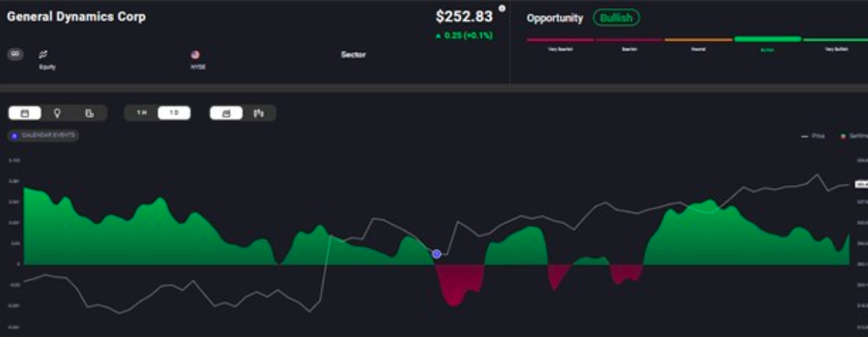Click the current price tag on the axis

[861, 184]
